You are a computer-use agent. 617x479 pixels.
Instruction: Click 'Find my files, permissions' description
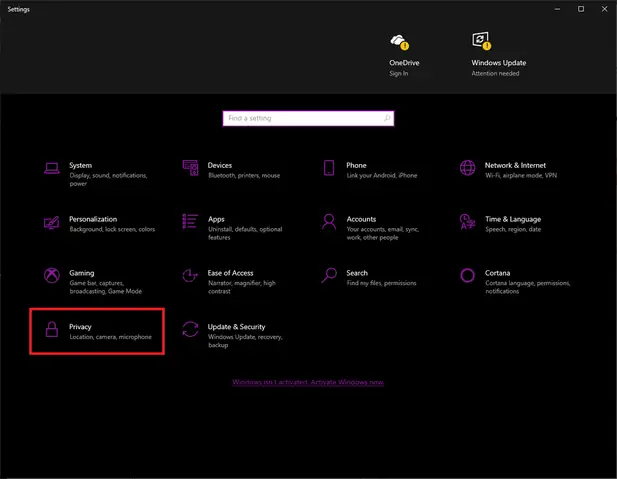click(x=381, y=283)
